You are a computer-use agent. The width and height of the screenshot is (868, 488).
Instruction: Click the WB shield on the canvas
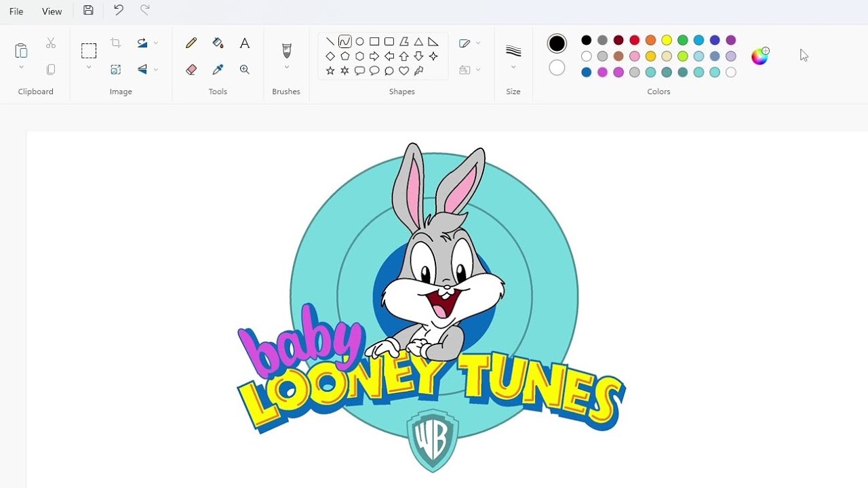(x=433, y=441)
